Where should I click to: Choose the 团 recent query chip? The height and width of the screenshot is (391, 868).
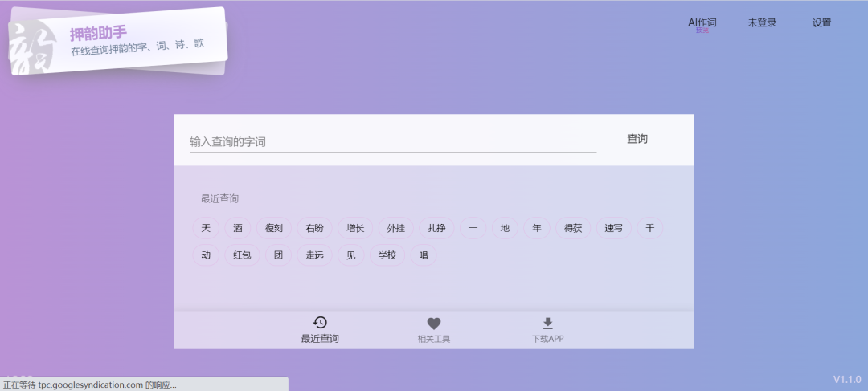278,255
